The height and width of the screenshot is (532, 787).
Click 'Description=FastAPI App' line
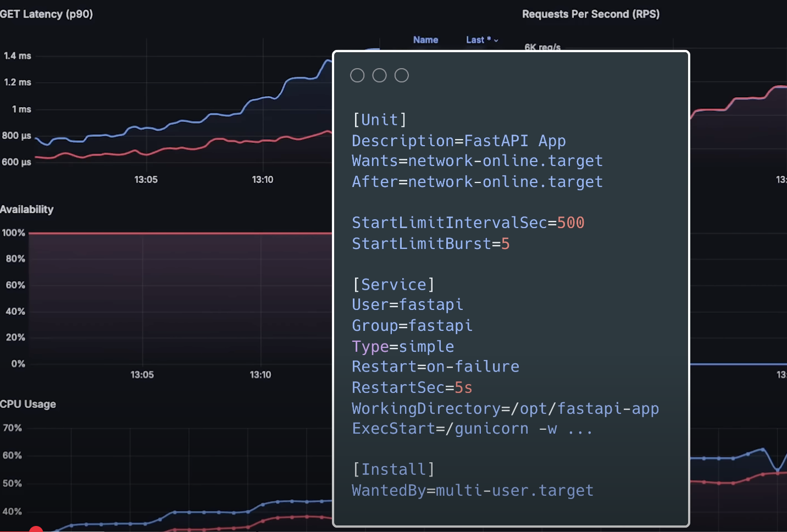[459, 141]
